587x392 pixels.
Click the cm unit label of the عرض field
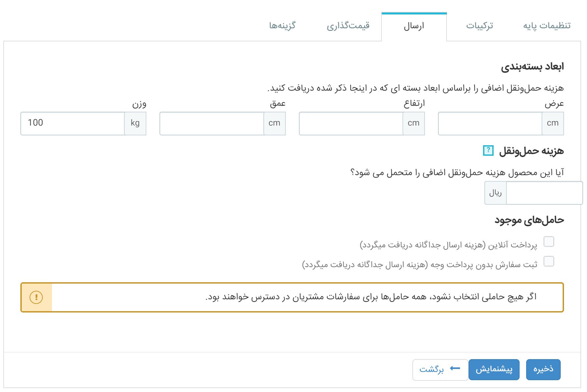[x=553, y=123]
